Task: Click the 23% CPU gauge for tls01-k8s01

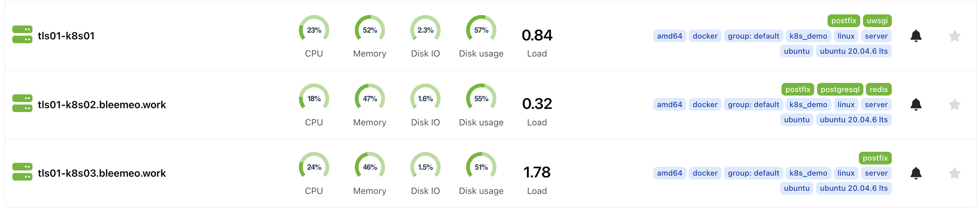Action: click(x=314, y=30)
